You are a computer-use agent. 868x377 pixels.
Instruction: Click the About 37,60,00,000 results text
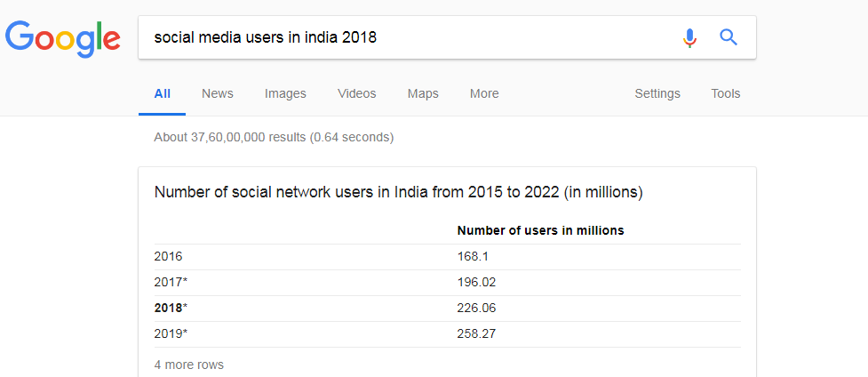[274, 137]
